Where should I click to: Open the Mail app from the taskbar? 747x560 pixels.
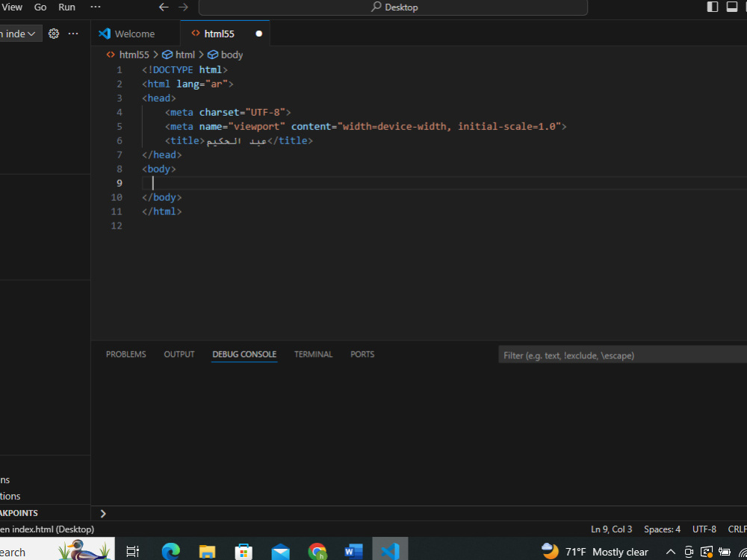coord(280,552)
